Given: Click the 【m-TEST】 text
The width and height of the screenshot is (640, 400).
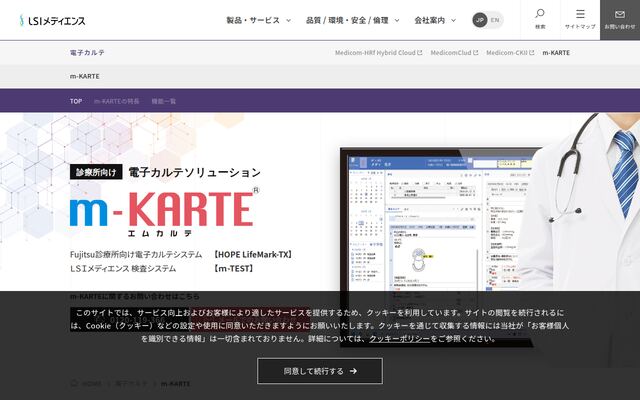Looking at the screenshot, I should point(233,269).
